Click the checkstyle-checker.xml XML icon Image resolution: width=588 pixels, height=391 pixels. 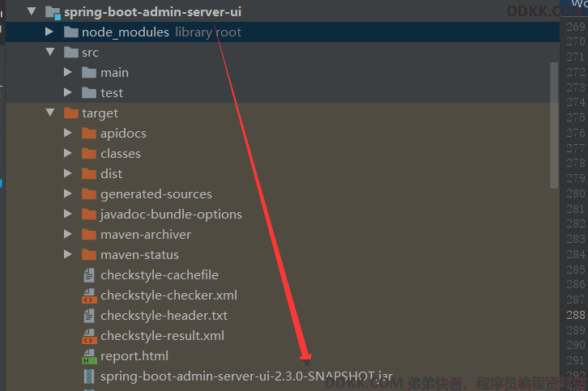89,295
